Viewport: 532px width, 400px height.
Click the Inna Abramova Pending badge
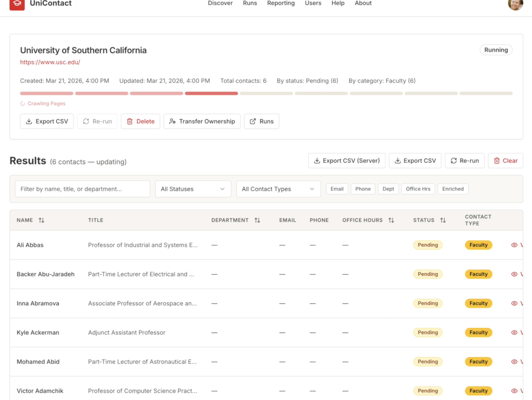pos(428,303)
